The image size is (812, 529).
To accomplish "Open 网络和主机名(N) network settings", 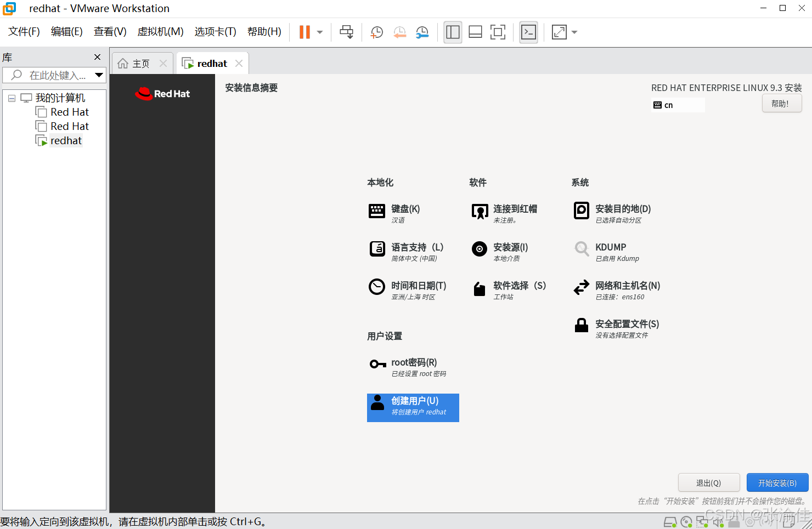I will [x=617, y=290].
